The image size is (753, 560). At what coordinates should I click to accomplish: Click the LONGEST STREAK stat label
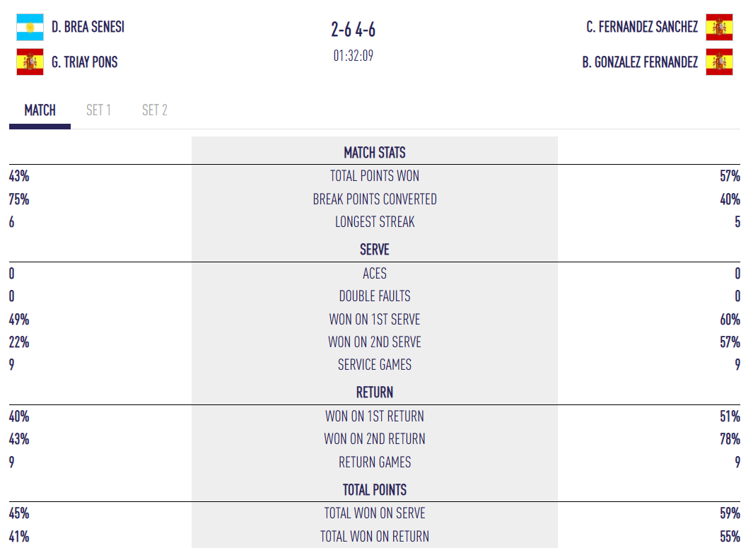[375, 222]
